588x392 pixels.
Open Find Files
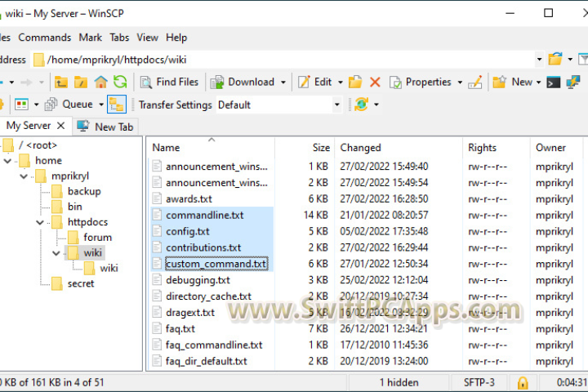(169, 82)
